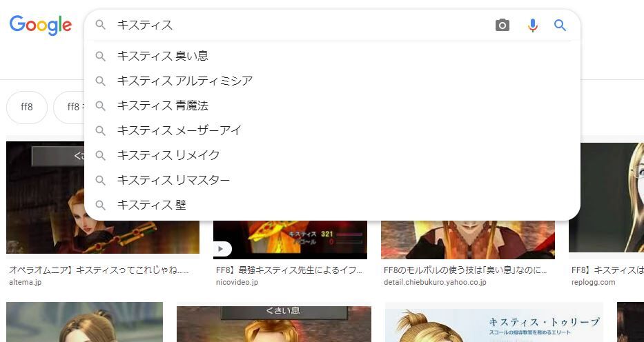
Task: Open the chiebukuro モルボル image thumbnail
Action: pos(468,240)
